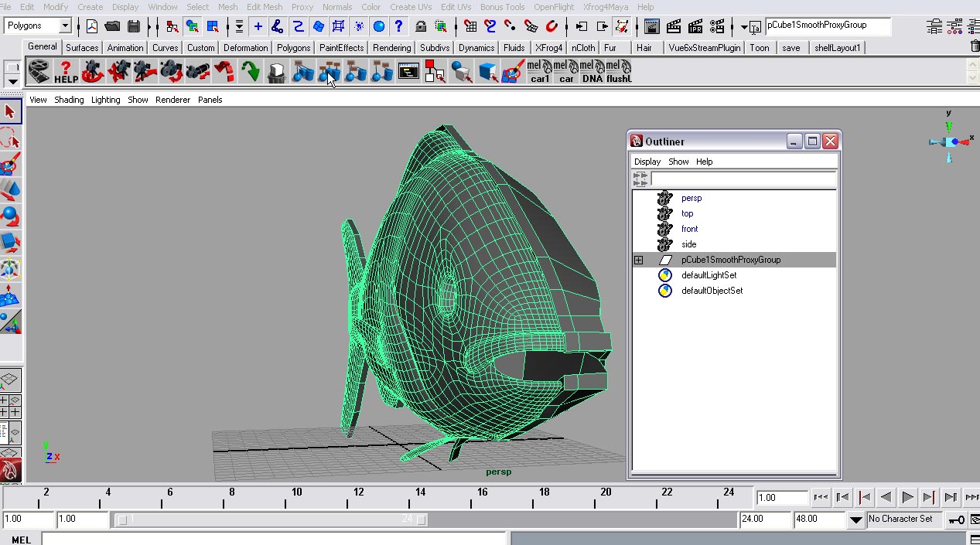Select defaultLightSet in the Outliner
Viewport: 980px width, 545px height.
click(709, 275)
